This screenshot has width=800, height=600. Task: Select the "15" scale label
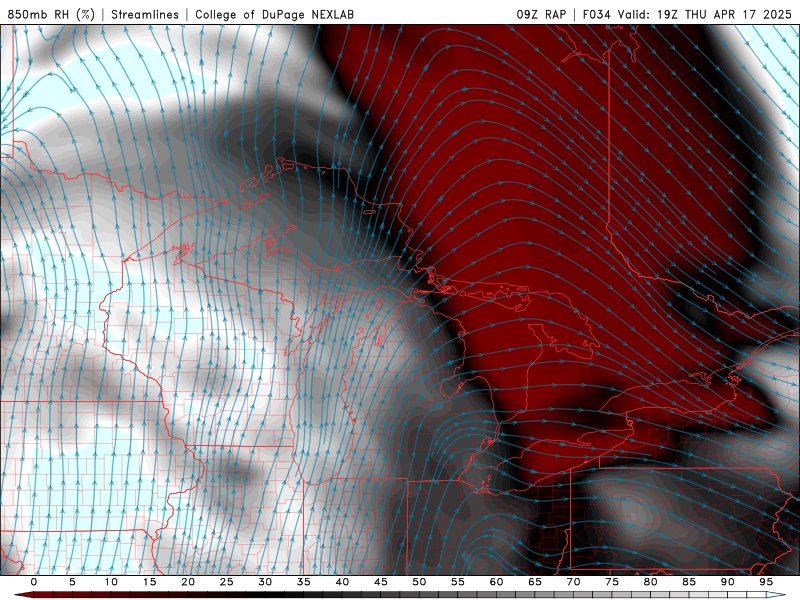(149, 582)
